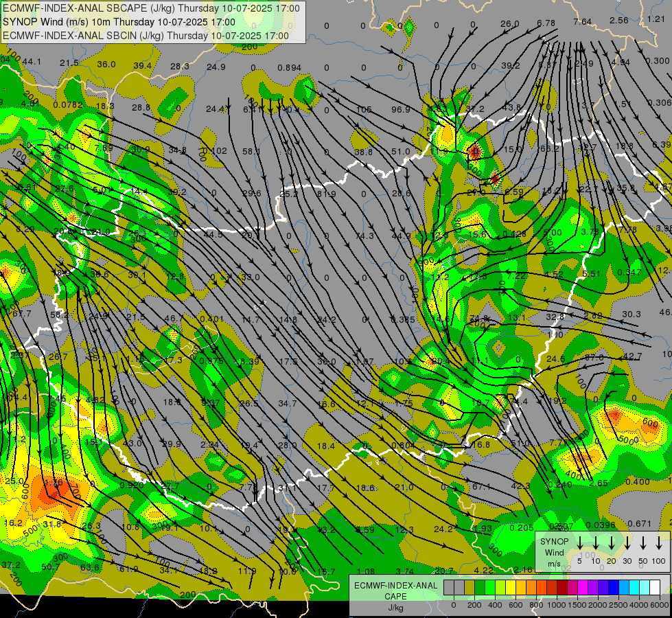Click the 1000 tick label on CAPE scale
Screen dimensions: 672x618
(557, 605)
